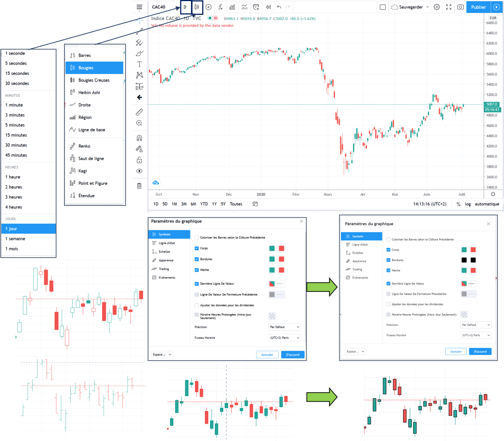The image size is (504, 441).
Task: Click the select layout square icon
Action: pyautogui.click(x=383, y=7)
